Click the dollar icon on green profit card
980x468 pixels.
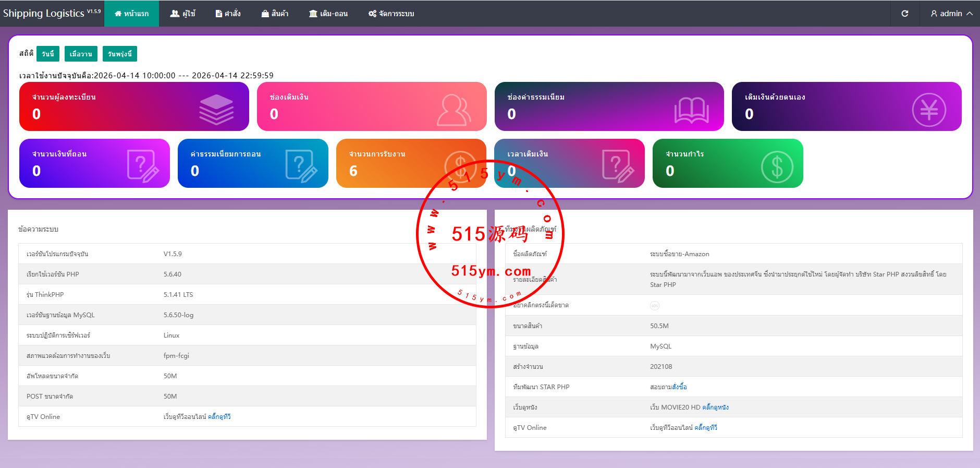pyautogui.click(x=777, y=167)
